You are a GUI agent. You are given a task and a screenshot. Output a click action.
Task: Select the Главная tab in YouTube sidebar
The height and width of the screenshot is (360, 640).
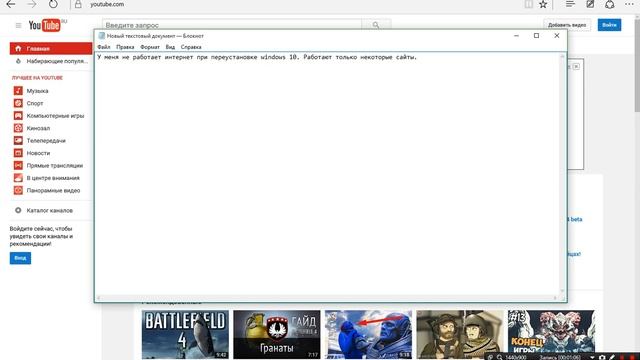(51, 49)
